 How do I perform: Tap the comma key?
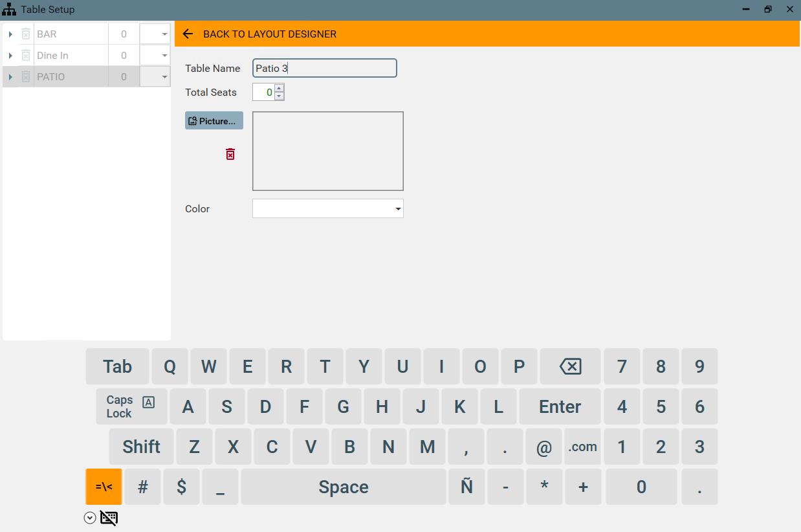tap(466, 447)
